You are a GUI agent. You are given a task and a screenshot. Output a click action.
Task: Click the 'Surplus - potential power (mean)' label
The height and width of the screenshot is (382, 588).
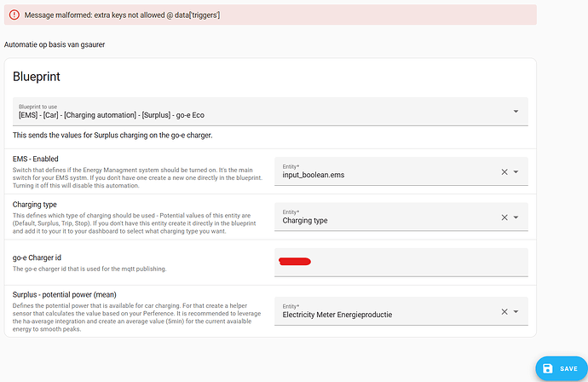click(x=65, y=294)
